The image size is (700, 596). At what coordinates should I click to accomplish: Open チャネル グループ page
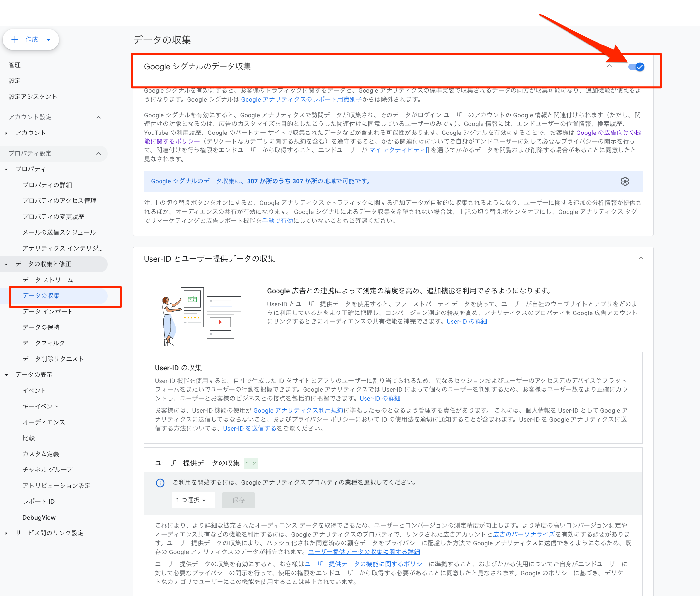pyautogui.click(x=47, y=470)
